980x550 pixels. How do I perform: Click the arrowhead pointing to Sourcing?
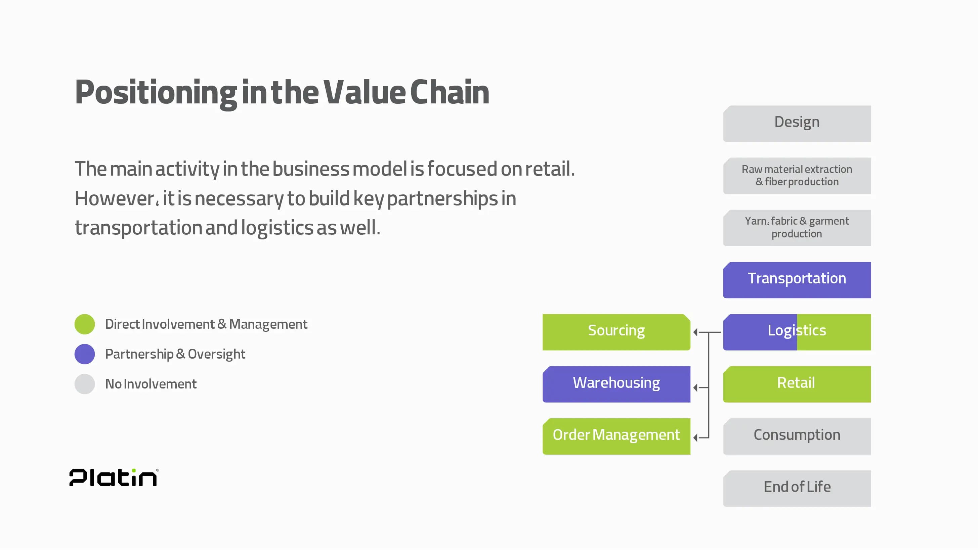click(x=695, y=332)
